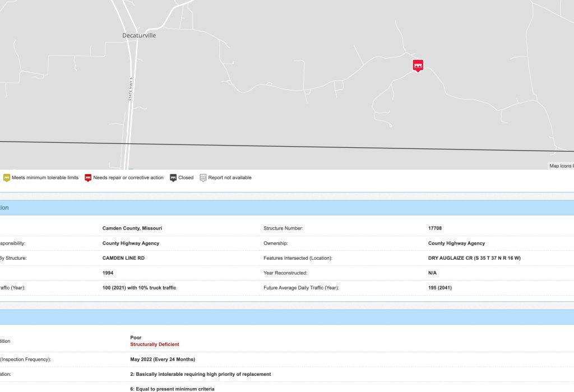Click the gray 'Report not available' legend icon
Image resolution: width=574 pixels, height=392 pixels.
pyautogui.click(x=203, y=178)
